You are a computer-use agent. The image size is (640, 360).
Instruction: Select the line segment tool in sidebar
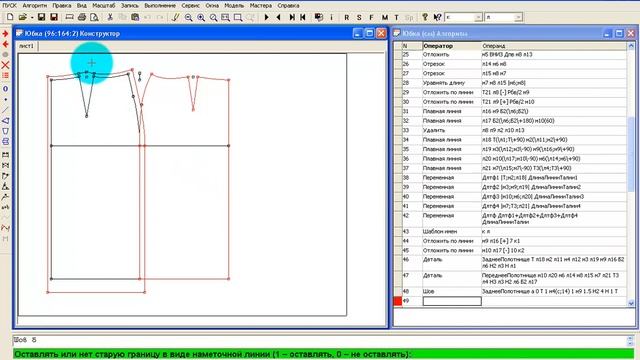coord(5,110)
